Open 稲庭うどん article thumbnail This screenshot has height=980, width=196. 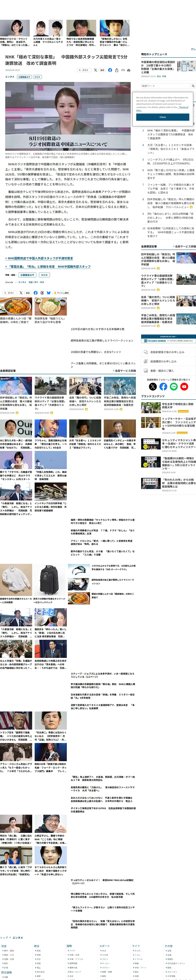51,307
